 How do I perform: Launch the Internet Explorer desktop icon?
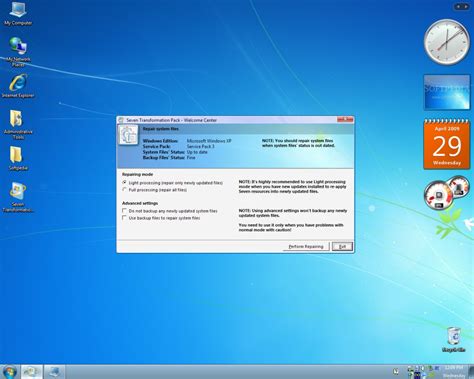click(18, 86)
